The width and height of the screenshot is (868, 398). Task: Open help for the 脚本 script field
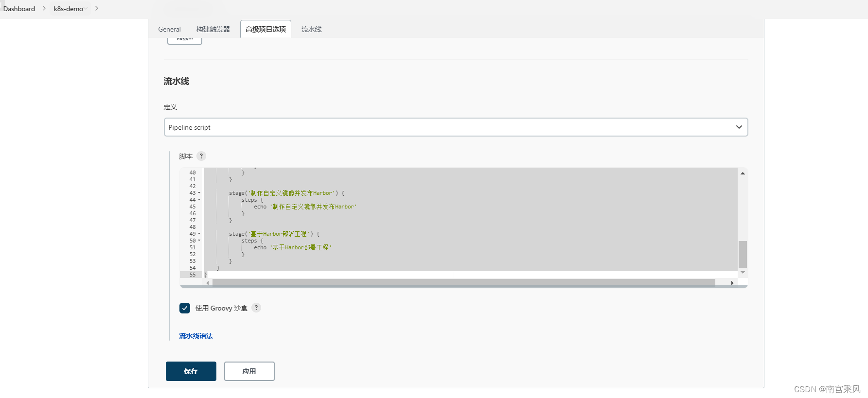(x=201, y=156)
